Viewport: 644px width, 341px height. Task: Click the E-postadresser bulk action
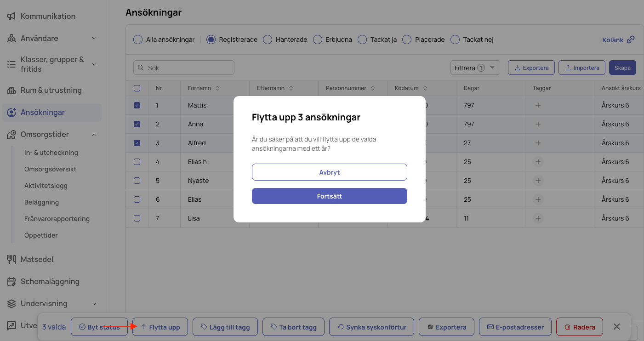click(x=515, y=327)
